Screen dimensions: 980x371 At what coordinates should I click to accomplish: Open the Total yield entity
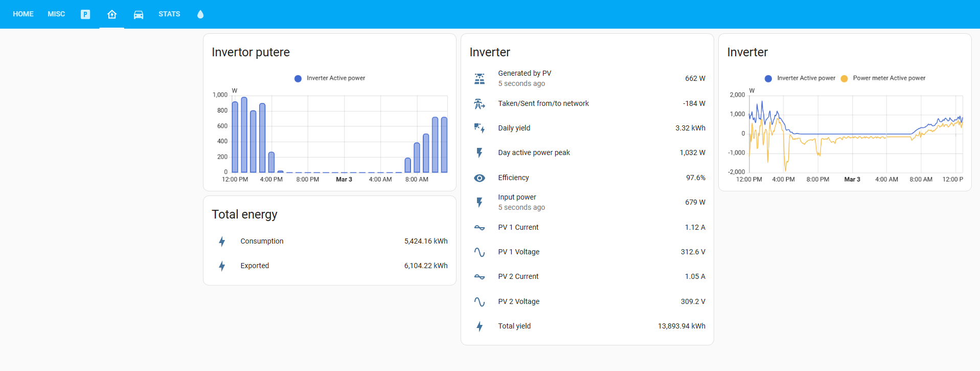pyautogui.click(x=587, y=326)
